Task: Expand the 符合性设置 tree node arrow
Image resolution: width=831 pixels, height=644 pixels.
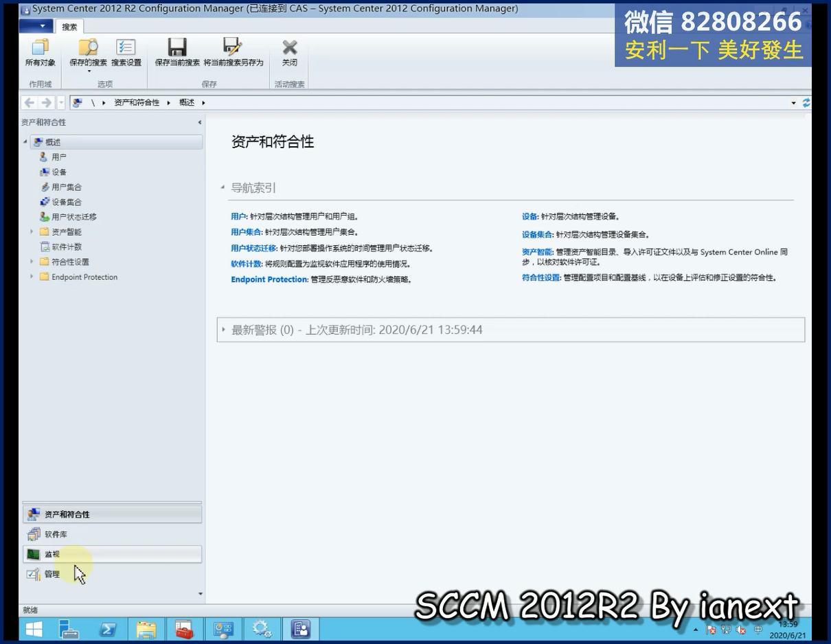Action: tap(32, 262)
